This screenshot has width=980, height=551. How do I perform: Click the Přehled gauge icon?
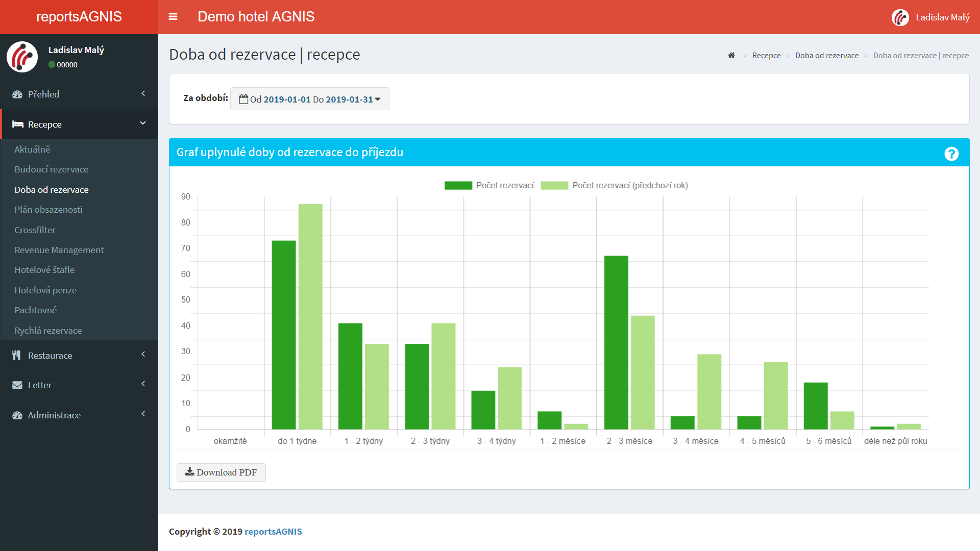tap(17, 94)
